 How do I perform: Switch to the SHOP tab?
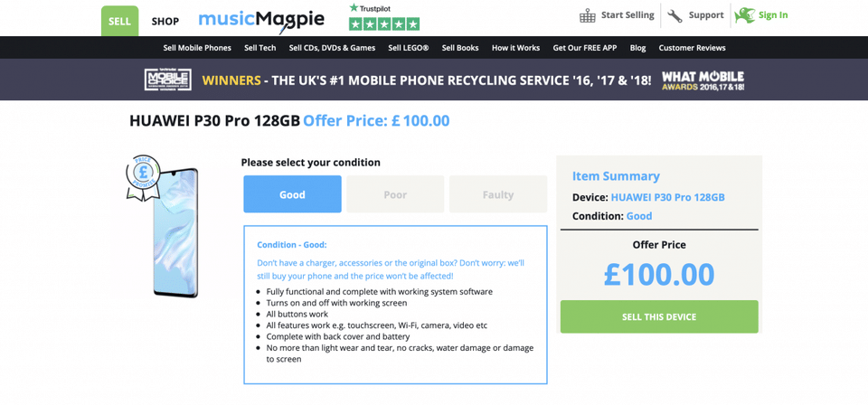[165, 21]
